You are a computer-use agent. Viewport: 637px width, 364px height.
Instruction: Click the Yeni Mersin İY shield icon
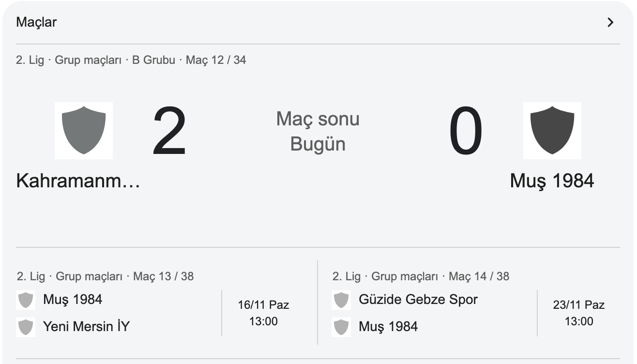coord(26,327)
